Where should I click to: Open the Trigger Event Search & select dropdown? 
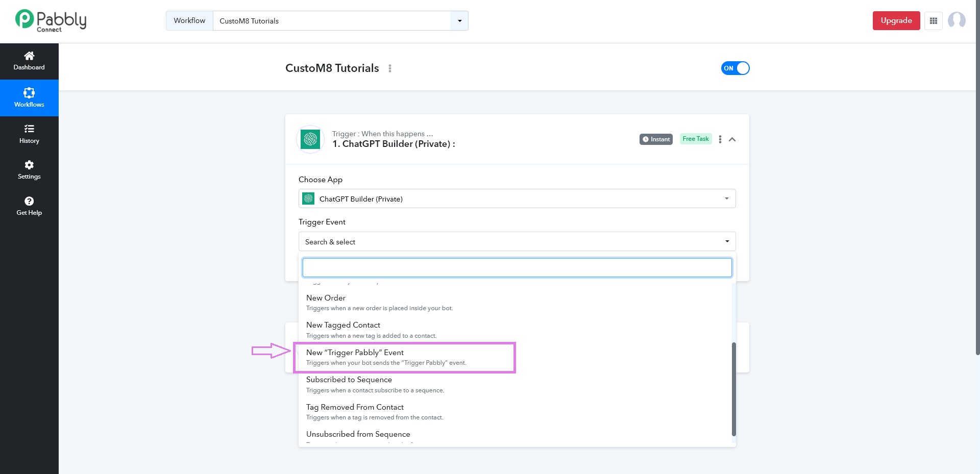pyautogui.click(x=517, y=241)
